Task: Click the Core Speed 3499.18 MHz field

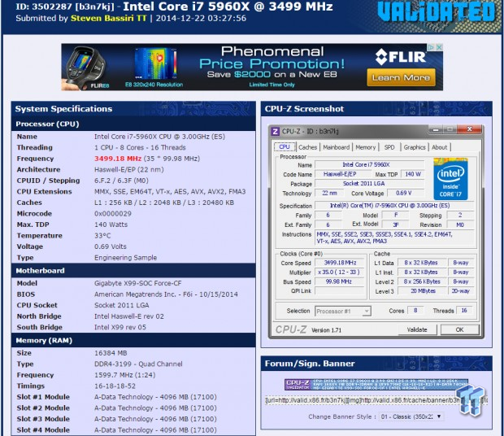Action: (340, 263)
